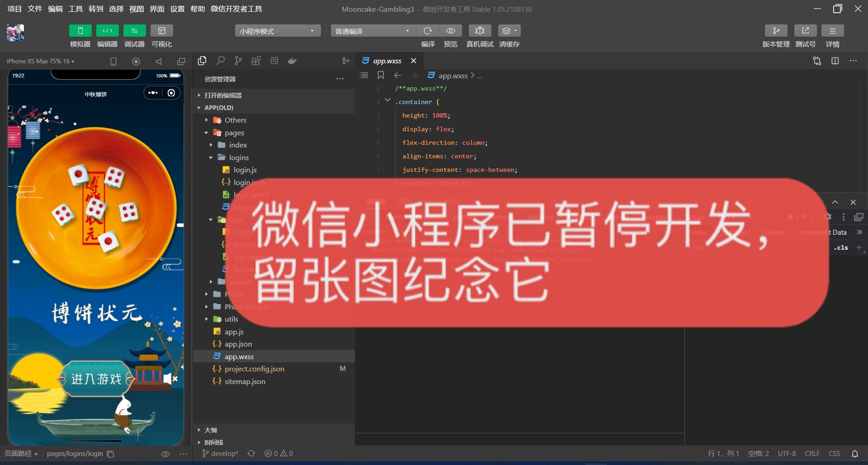Toggle the editor panel button
This screenshot has width=868, height=465.
(107, 31)
